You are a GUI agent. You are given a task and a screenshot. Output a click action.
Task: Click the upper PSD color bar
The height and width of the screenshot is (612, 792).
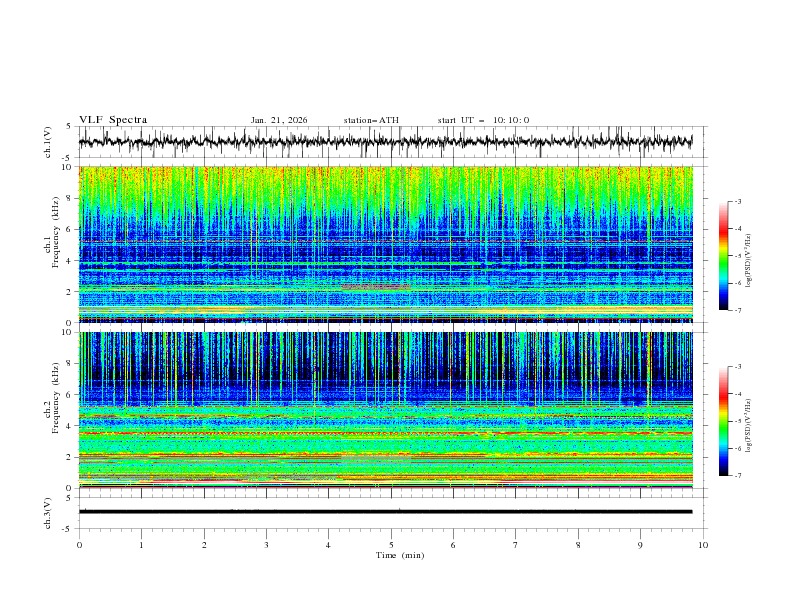(723, 255)
